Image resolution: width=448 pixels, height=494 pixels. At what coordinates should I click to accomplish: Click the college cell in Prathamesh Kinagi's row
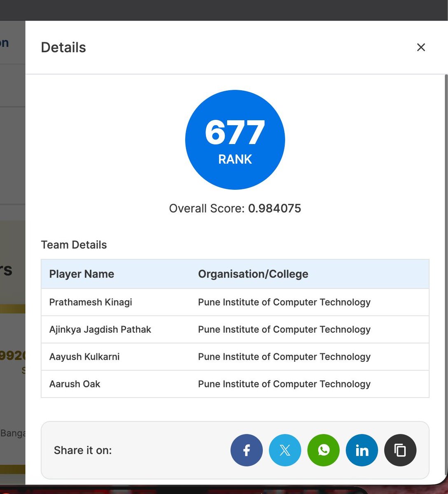285,302
